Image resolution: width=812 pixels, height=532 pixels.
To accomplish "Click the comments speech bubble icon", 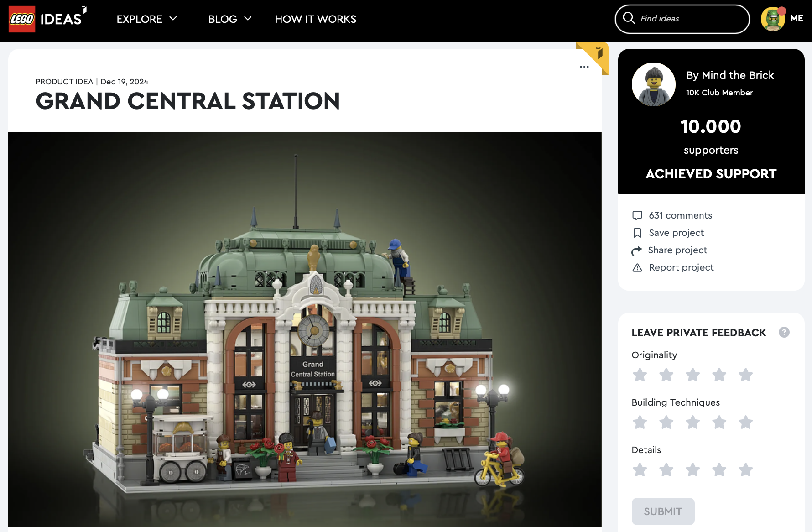I will [637, 215].
